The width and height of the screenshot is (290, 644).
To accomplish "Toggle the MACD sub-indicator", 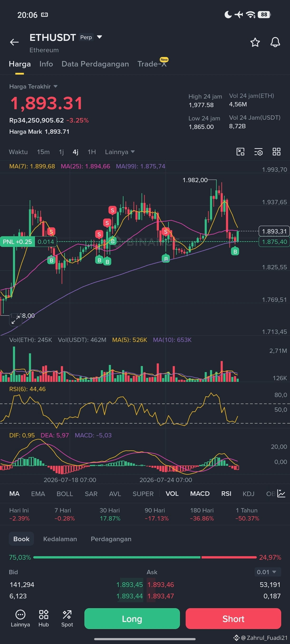I will pyautogui.click(x=200, y=494).
